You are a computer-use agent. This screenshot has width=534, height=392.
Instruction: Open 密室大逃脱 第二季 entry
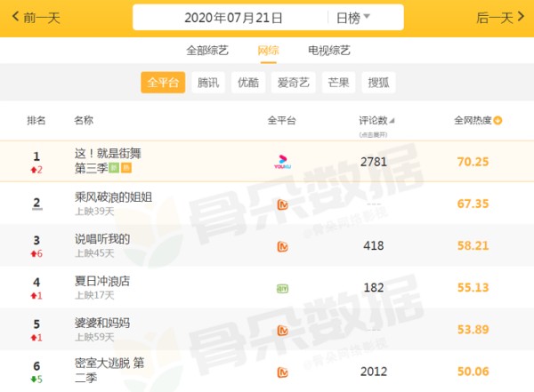pos(109,370)
